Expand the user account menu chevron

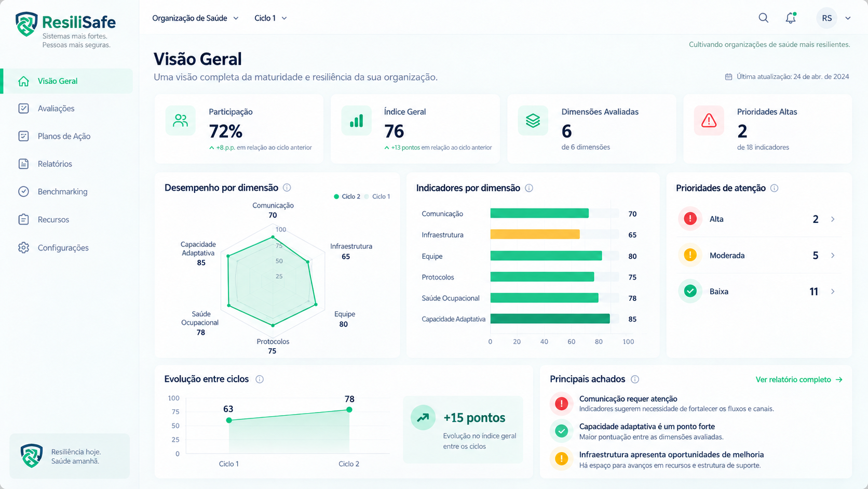click(x=848, y=18)
